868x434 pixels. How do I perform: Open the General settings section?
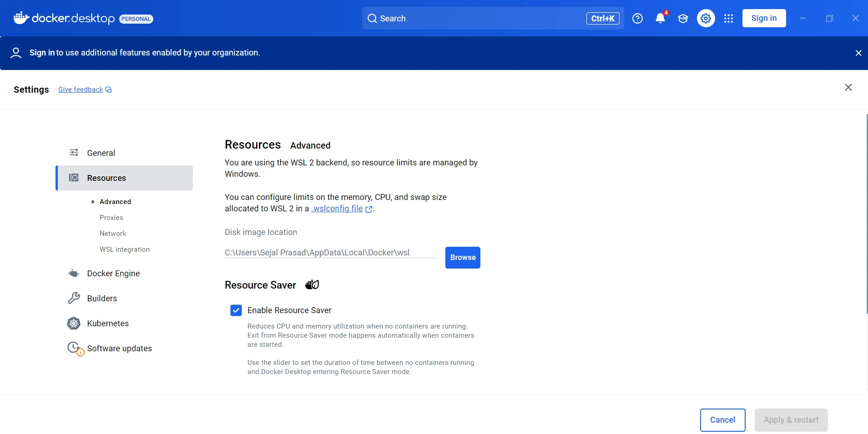pyautogui.click(x=124, y=153)
